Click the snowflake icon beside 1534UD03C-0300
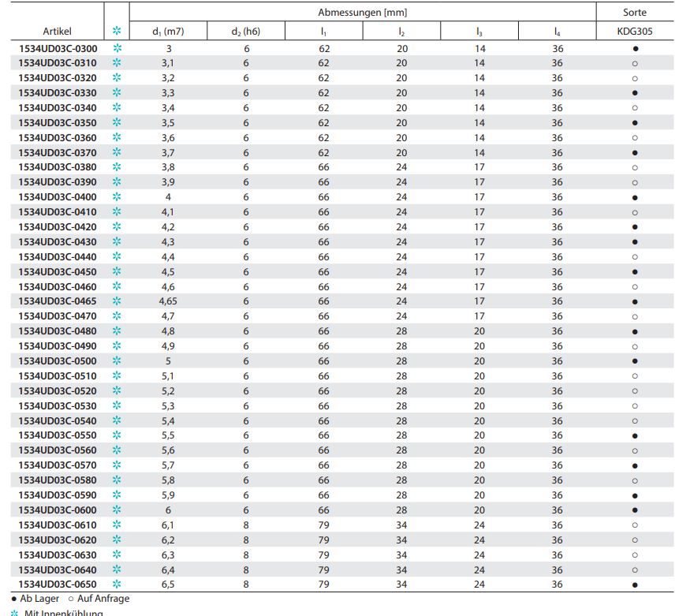This screenshot has height=616, width=690. click(117, 48)
